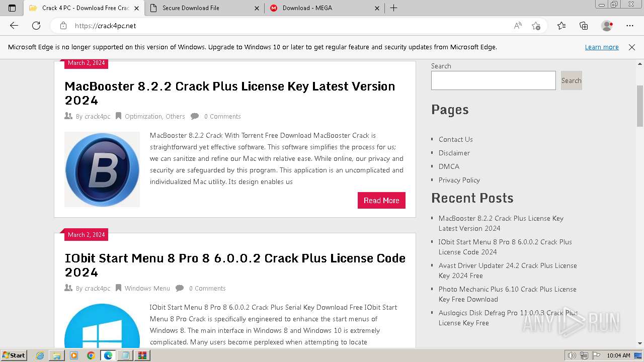This screenshot has height=362, width=644.
Task: Open the browser profile avatar
Action: click(x=607, y=26)
